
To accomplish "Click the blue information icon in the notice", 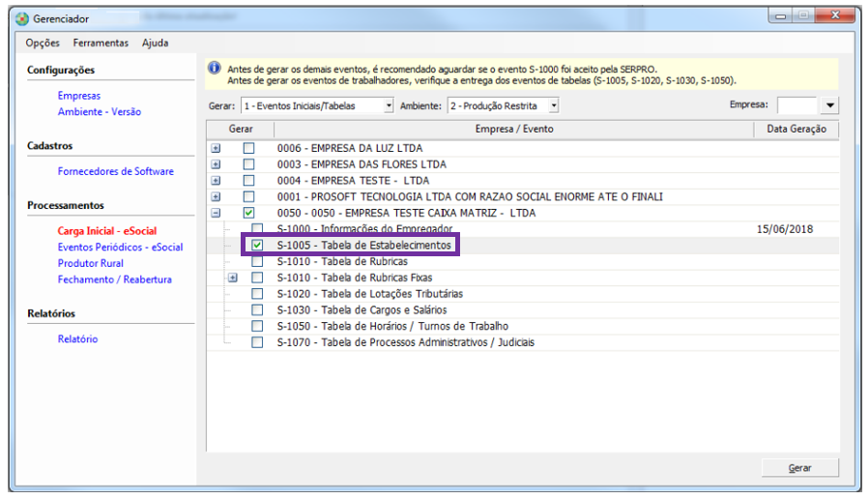I will [x=215, y=68].
